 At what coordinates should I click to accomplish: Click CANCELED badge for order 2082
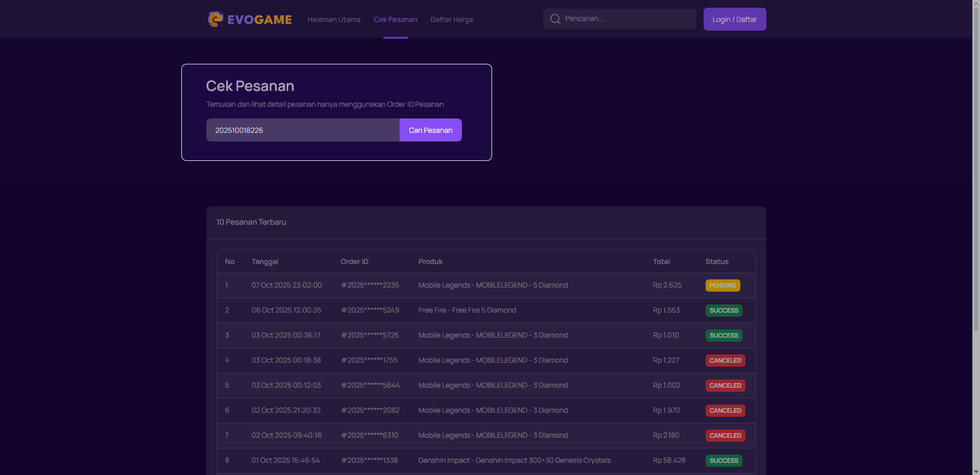click(x=725, y=411)
